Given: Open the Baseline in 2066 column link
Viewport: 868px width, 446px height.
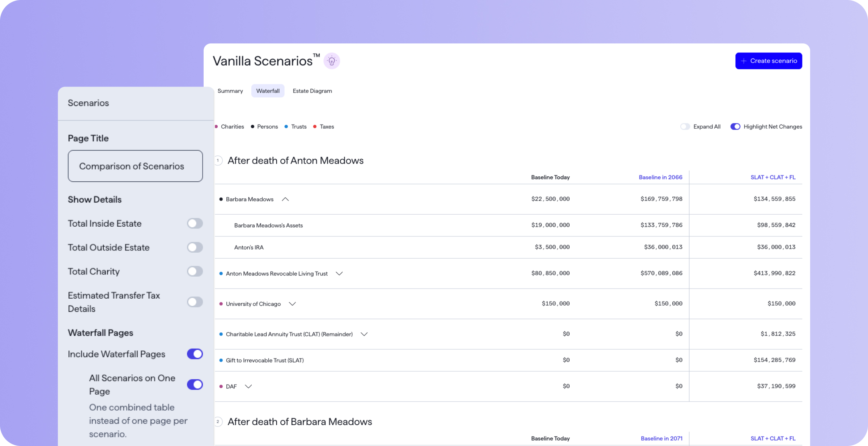Looking at the screenshot, I should 660,177.
